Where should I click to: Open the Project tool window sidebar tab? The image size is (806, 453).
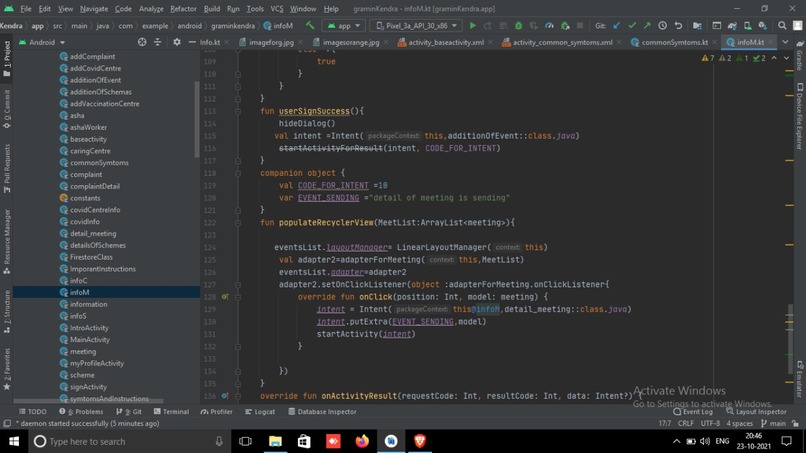tap(7, 59)
